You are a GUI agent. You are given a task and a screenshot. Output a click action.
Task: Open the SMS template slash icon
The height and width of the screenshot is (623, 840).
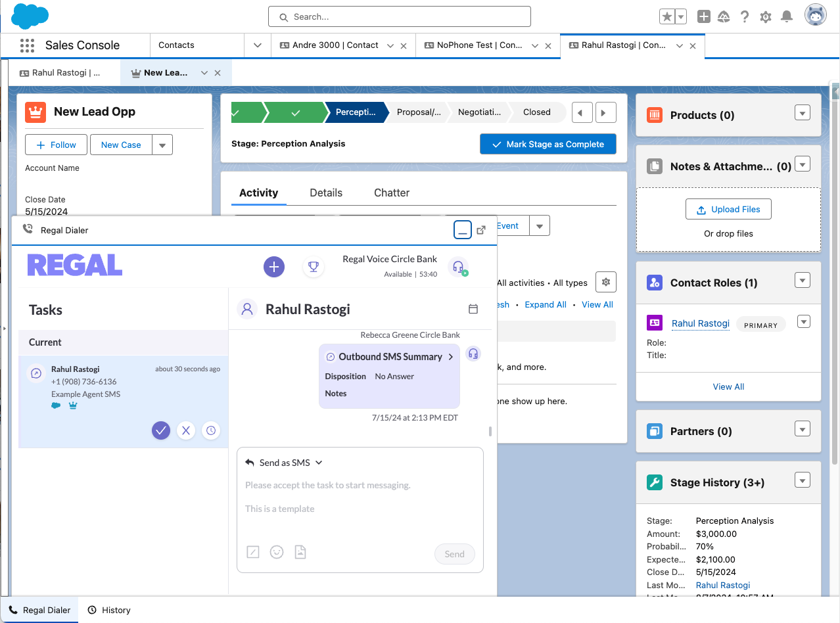[253, 552]
